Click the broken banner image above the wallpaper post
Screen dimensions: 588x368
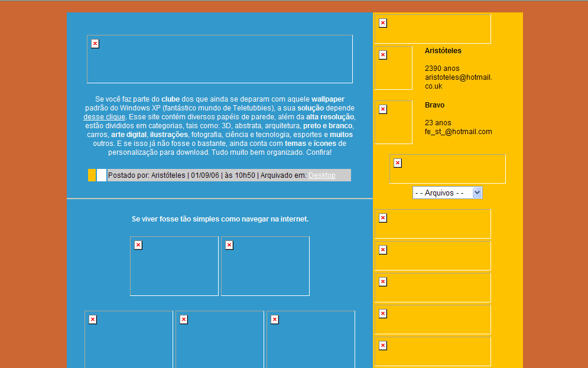[220, 59]
